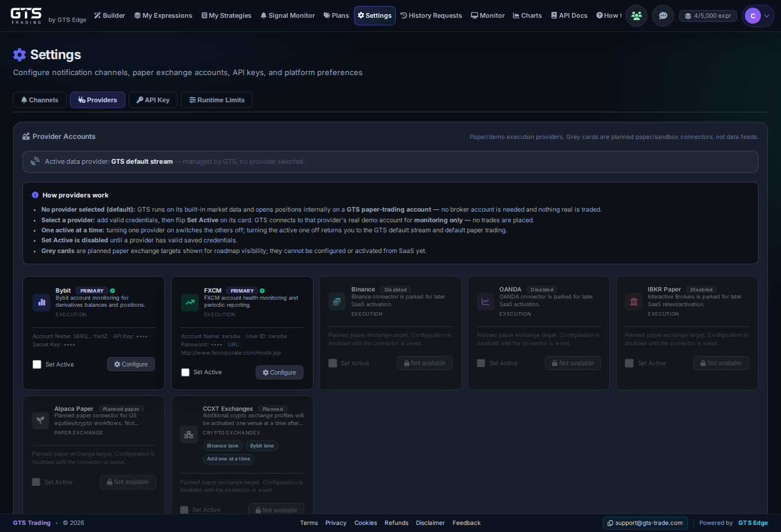Viewport: 781px width, 532px height.
Task: Open the chat bubble icon button
Action: point(663,16)
